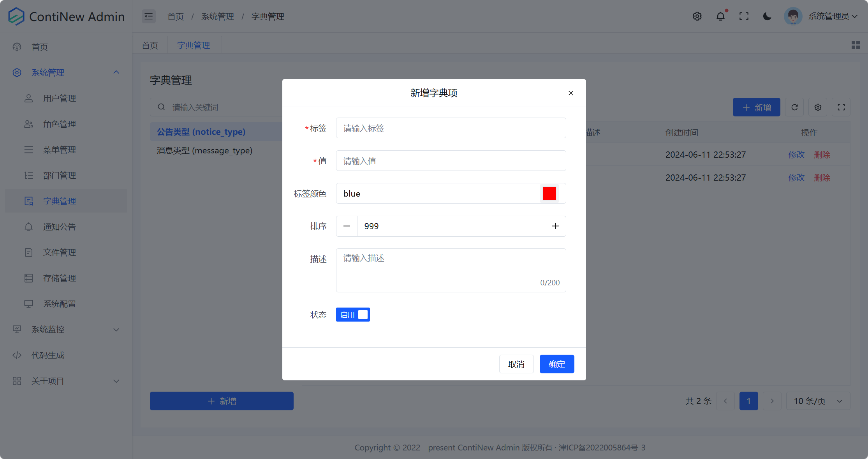The image size is (868, 459).
Task: Collapse the sidebar with the hamburger icon
Action: click(148, 16)
